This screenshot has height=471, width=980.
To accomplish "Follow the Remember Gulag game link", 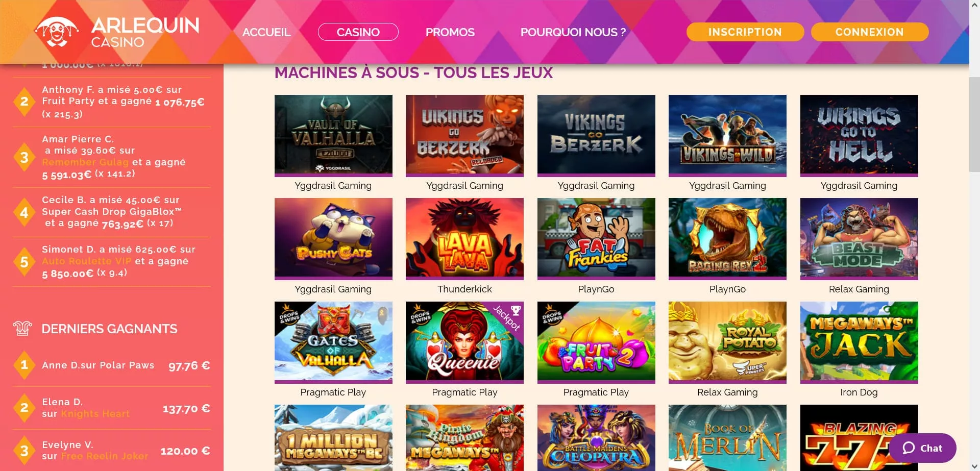I will coord(85,162).
